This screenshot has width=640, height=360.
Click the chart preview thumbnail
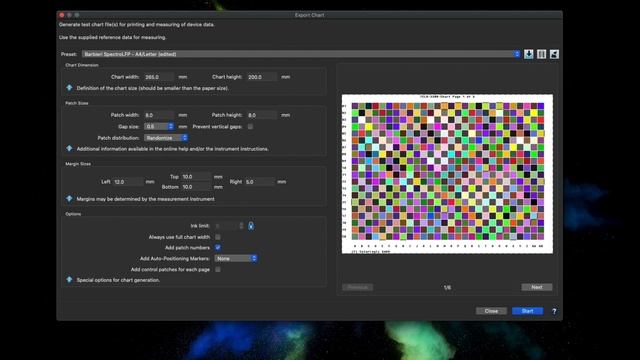click(447, 174)
